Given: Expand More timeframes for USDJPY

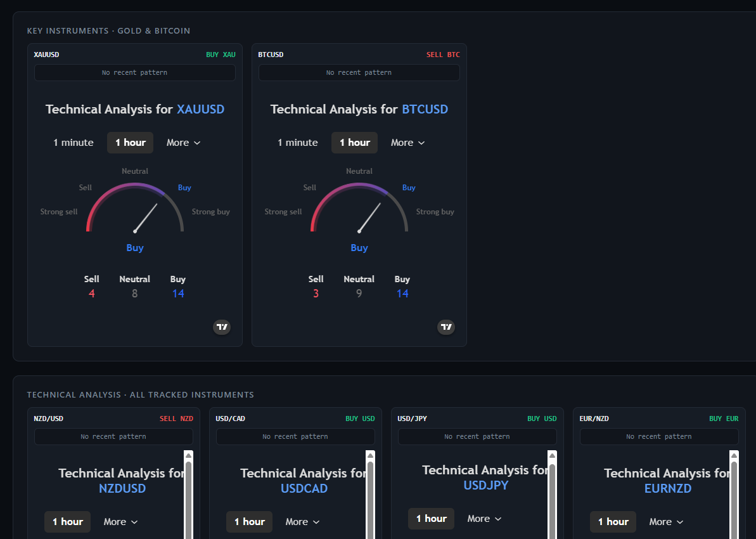Looking at the screenshot, I should point(484,519).
